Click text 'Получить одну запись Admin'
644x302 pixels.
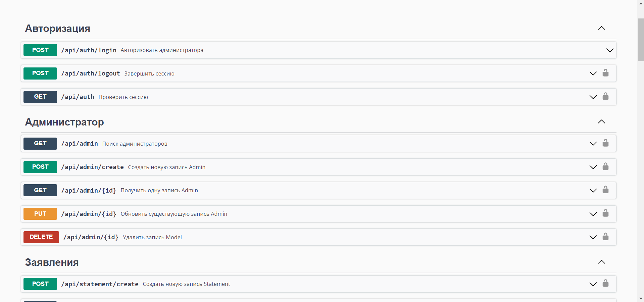coord(159,191)
